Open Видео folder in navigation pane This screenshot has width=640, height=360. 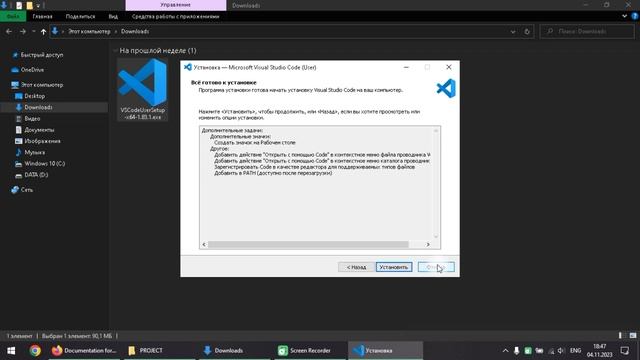[28, 118]
